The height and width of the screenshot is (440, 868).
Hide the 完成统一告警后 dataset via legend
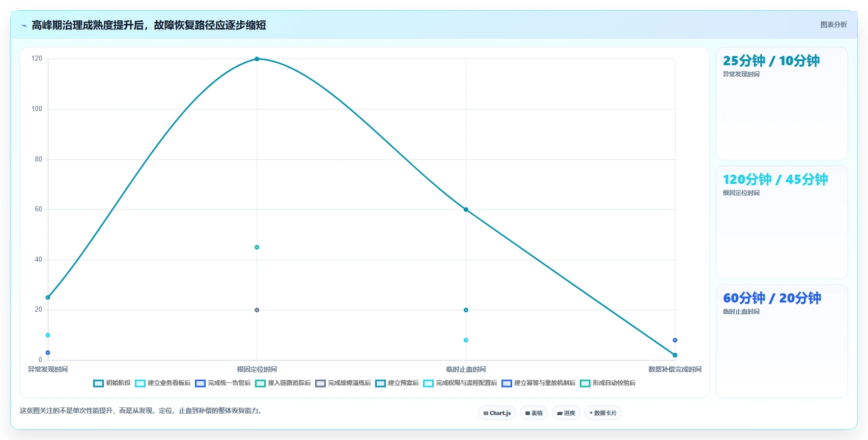tap(223, 383)
